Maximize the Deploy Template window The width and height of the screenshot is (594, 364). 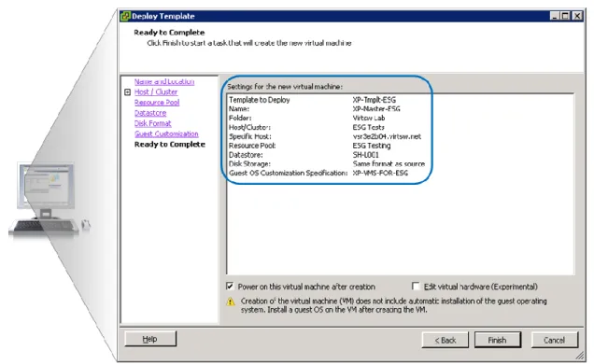pyautogui.click(x=565, y=16)
